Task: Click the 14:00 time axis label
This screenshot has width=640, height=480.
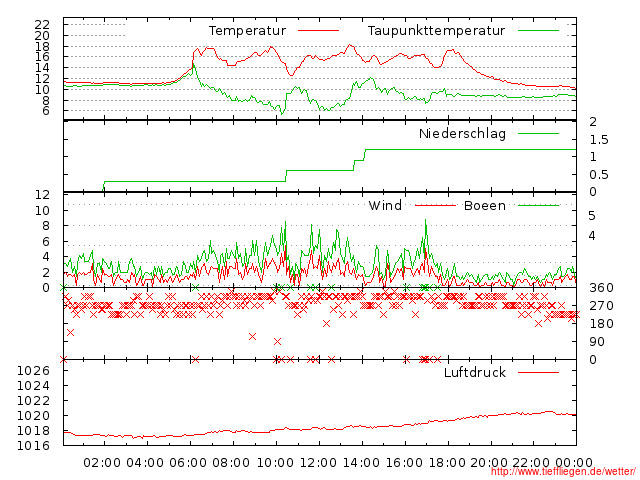Action: coord(361,463)
